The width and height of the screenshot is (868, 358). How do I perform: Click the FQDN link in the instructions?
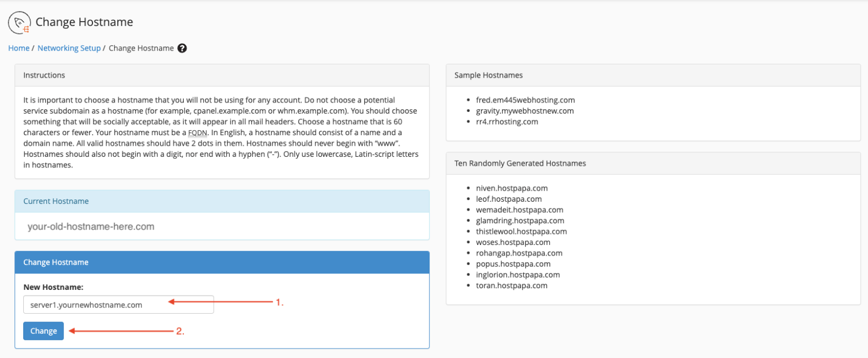tap(197, 132)
